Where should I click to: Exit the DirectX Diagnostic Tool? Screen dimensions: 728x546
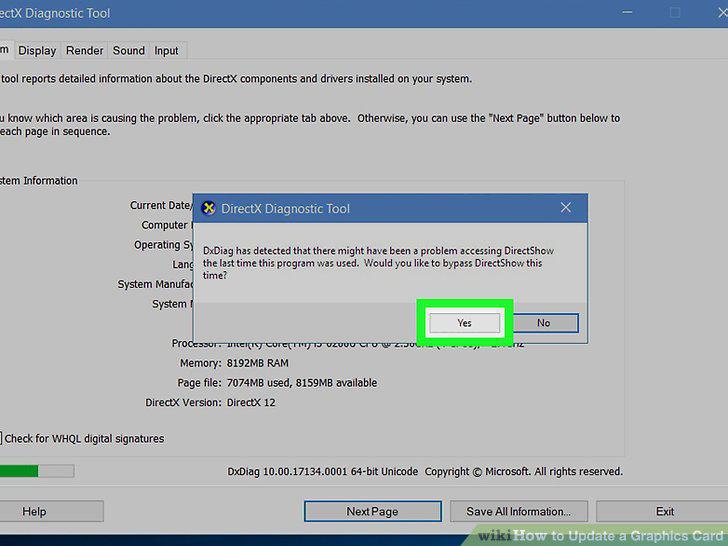point(664,511)
